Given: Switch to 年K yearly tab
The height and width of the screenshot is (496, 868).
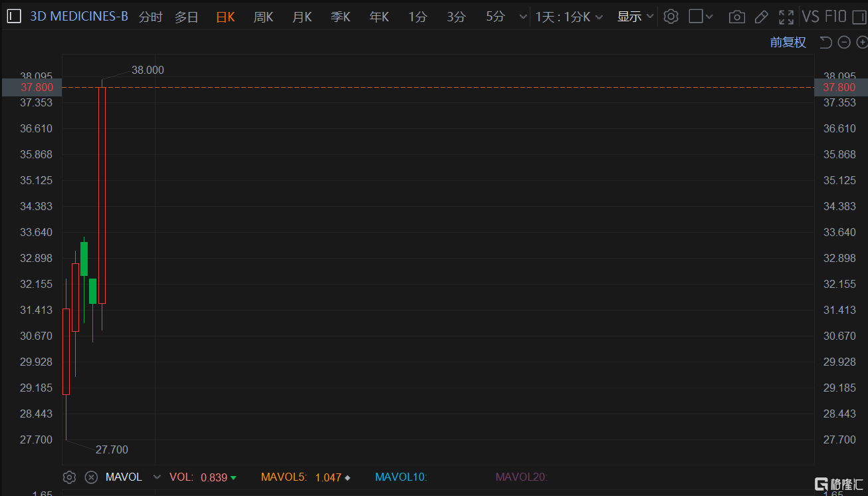Looking at the screenshot, I should click(379, 17).
